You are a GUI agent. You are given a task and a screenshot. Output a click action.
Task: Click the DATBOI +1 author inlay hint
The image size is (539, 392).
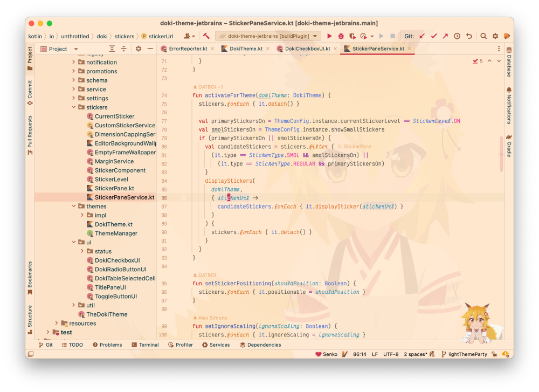pos(208,87)
